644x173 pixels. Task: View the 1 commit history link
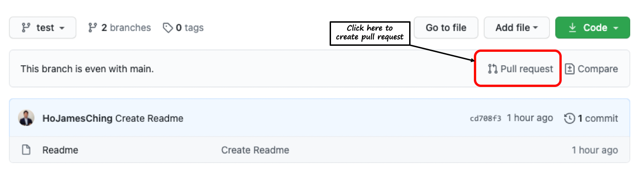591,118
